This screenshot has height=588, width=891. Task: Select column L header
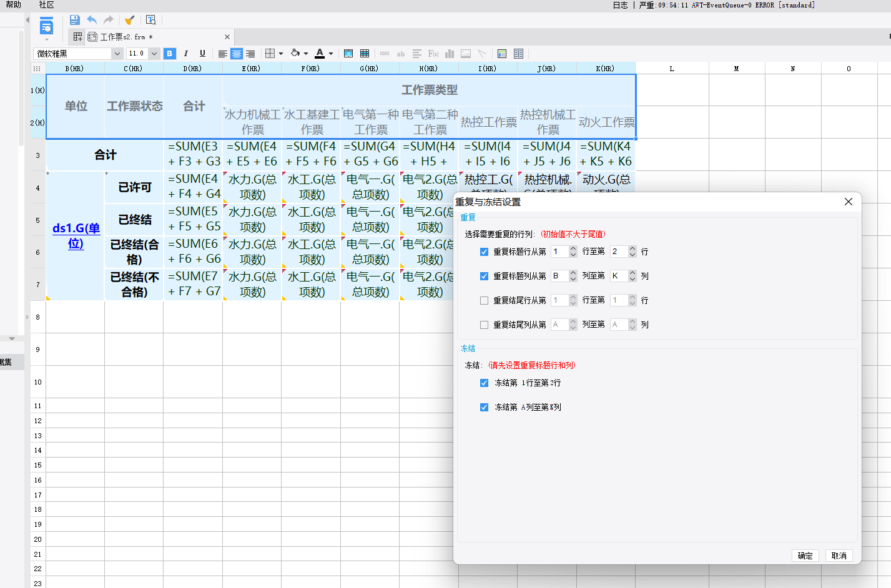[672, 69]
